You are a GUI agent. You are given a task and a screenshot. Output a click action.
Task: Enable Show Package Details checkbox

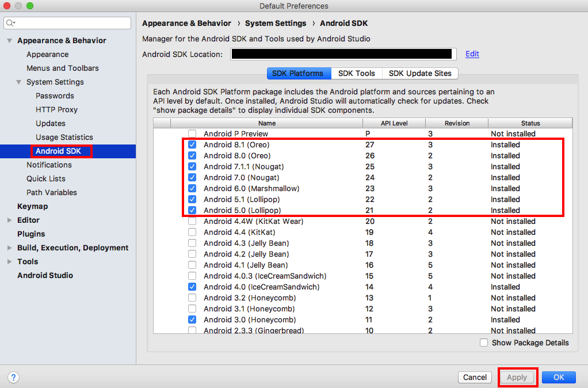[484, 343]
